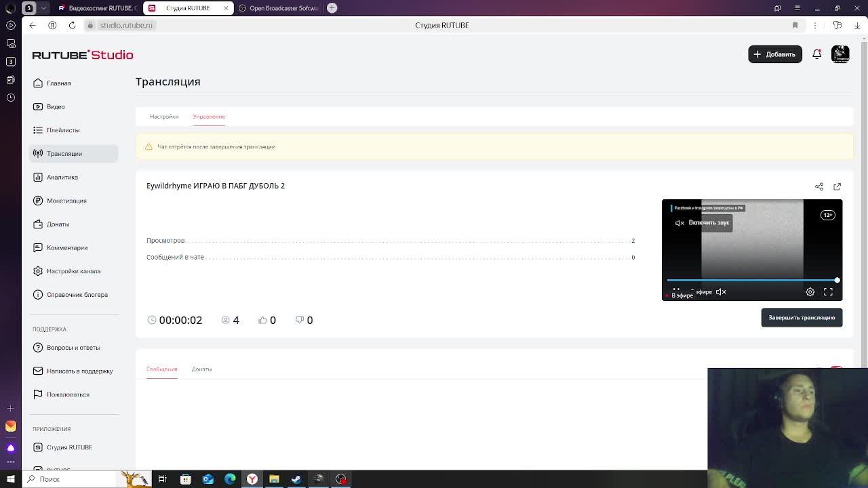Click the RUTUBE Studio logo
The height and width of the screenshot is (488, 868).
click(x=83, y=55)
